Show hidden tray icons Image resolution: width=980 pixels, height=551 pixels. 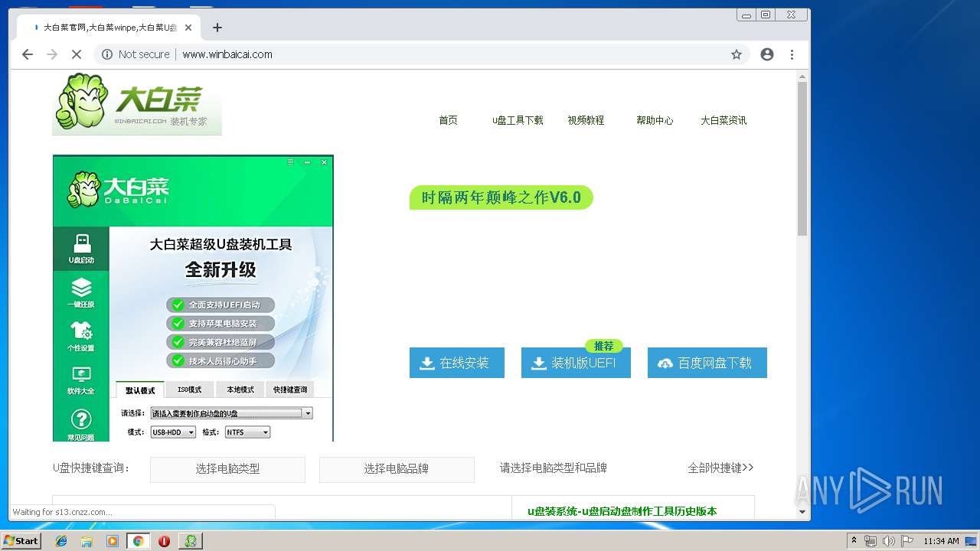coord(854,541)
